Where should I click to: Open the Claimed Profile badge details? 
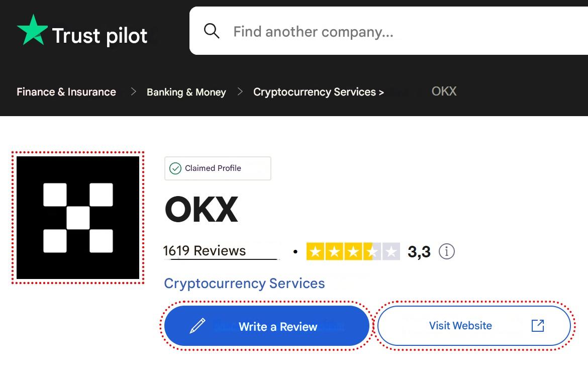[x=218, y=168]
